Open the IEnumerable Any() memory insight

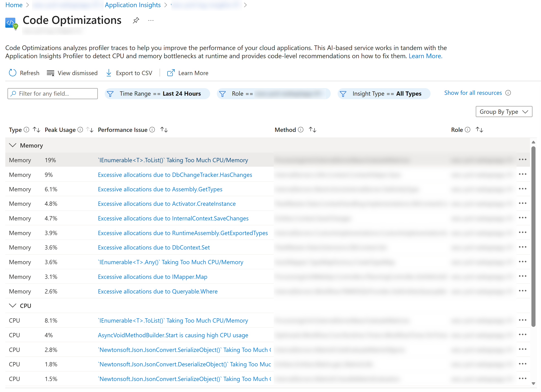point(171,262)
